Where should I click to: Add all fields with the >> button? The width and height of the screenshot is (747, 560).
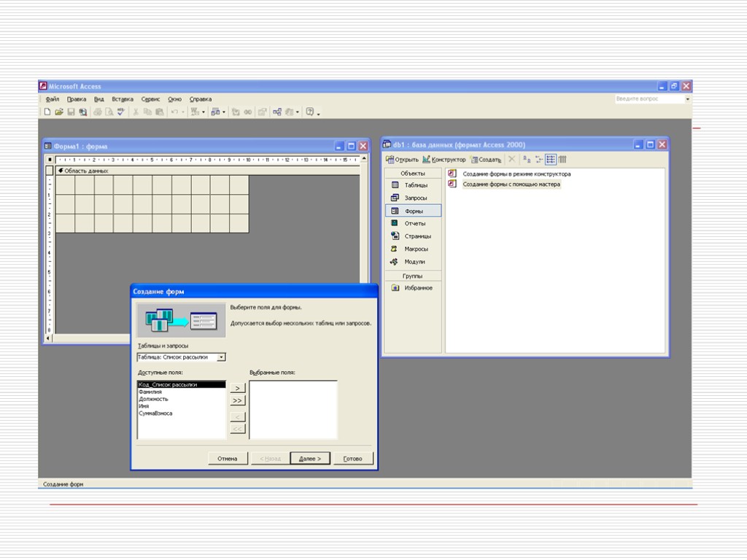click(237, 400)
